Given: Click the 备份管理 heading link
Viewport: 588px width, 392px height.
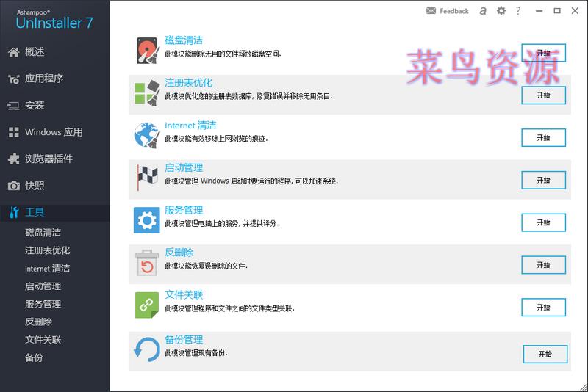Looking at the screenshot, I should (184, 340).
